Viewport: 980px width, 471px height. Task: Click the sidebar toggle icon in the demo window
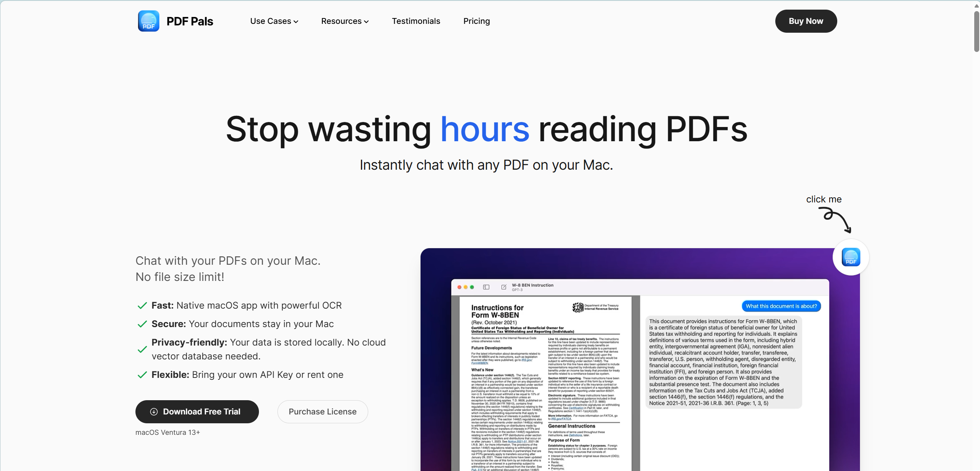click(486, 287)
